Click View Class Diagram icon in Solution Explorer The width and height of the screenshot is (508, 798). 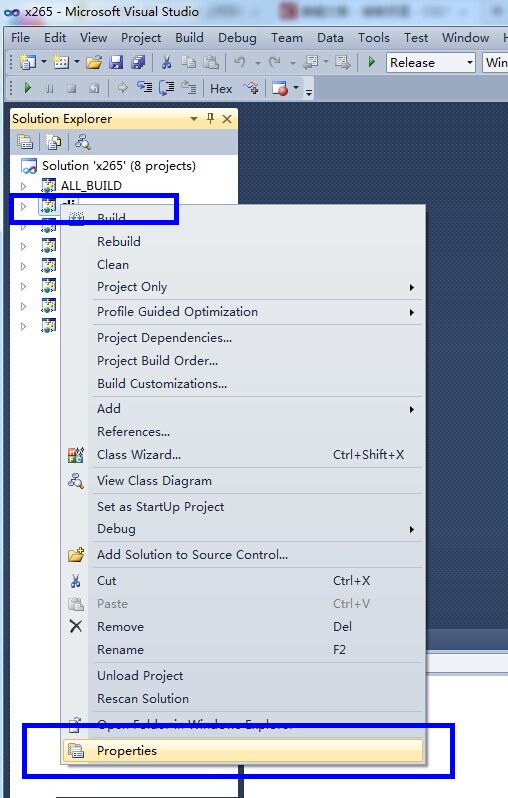pos(82,142)
